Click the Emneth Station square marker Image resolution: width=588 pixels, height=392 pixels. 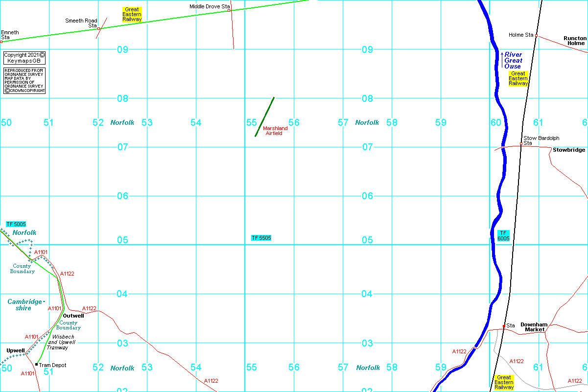click(x=1, y=42)
